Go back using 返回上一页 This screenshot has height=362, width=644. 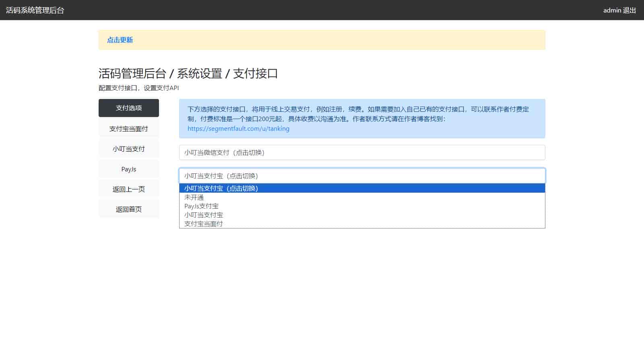[x=128, y=189]
